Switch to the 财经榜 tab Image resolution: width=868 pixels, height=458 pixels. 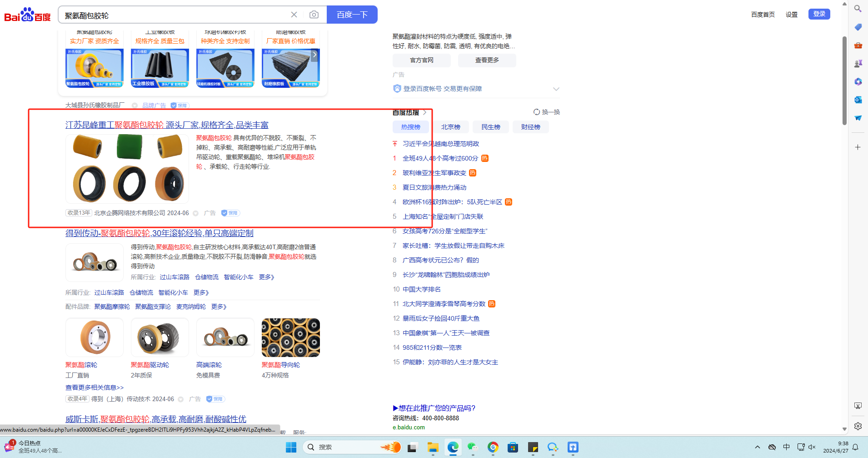[531, 127]
